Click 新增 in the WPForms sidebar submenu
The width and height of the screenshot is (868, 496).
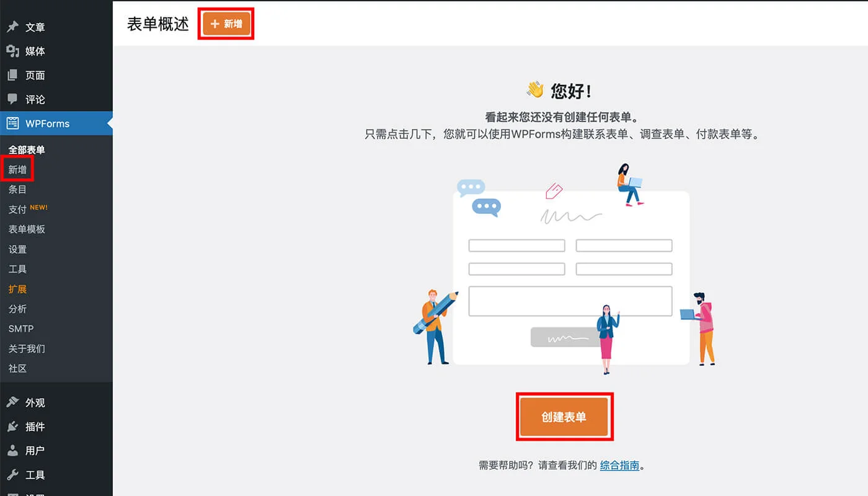[x=17, y=169]
